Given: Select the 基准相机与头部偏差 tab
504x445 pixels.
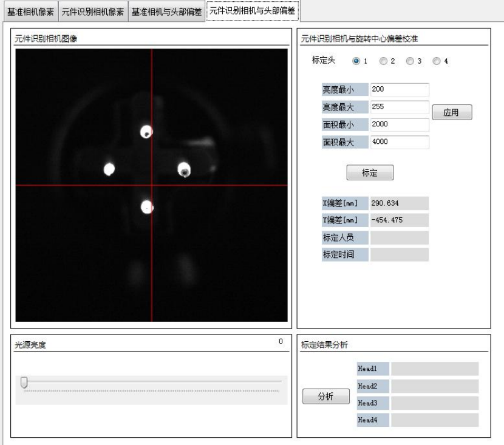Looking at the screenshot, I should pos(166,12).
